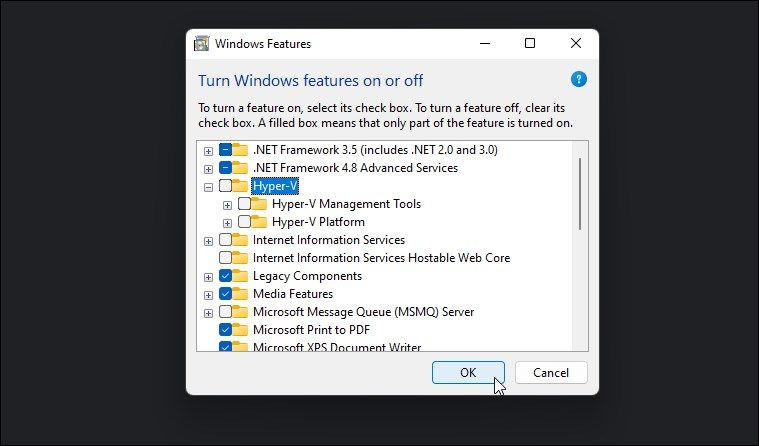Collapse the Hyper-V tree node
The image size is (759, 446).
tap(208, 186)
